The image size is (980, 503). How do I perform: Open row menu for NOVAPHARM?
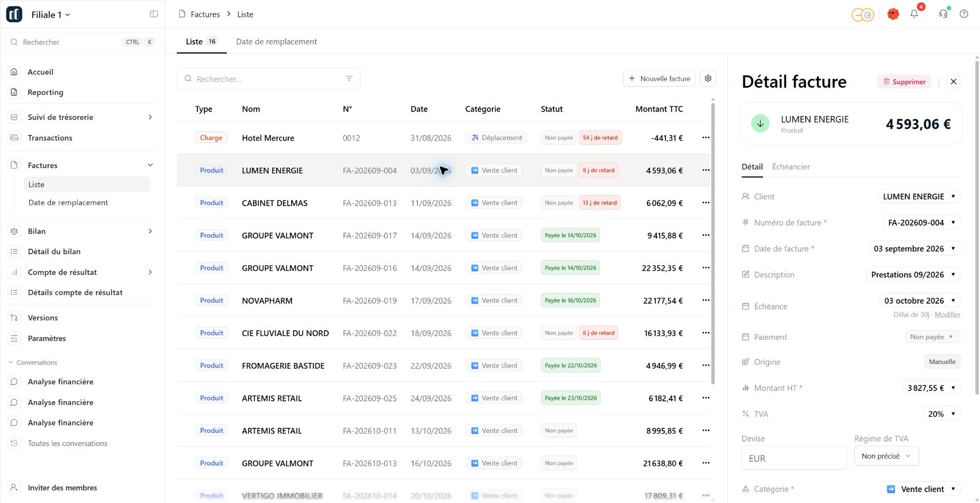(x=706, y=300)
